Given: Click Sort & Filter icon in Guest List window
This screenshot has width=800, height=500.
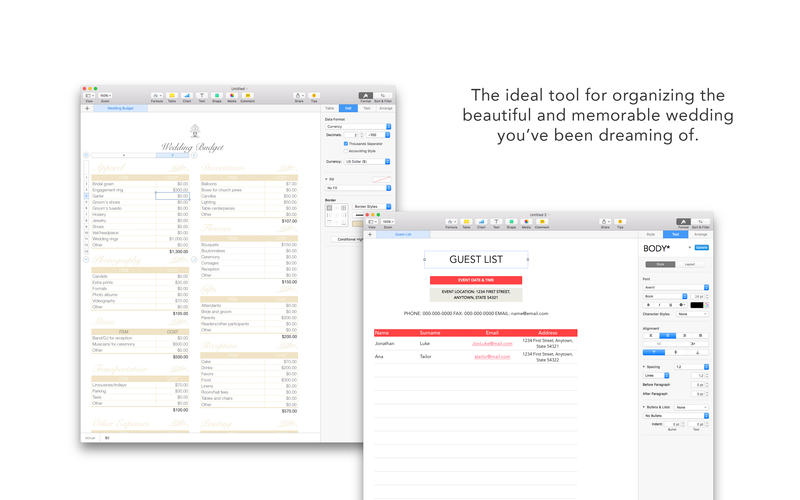Looking at the screenshot, I should coord(701,221).
